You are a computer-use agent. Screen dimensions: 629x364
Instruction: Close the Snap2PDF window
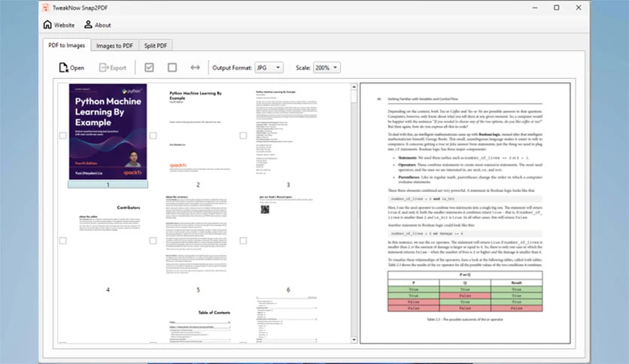(579, 8)
